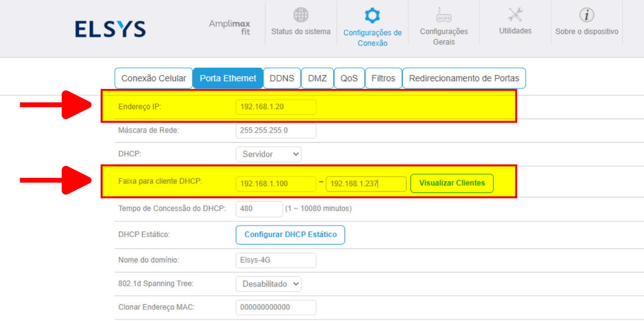Click the 'Faixa para cliente DHCP:' label
Image resolution: width=644 pixels, height=321 pixels.
[x=160, y=181]
